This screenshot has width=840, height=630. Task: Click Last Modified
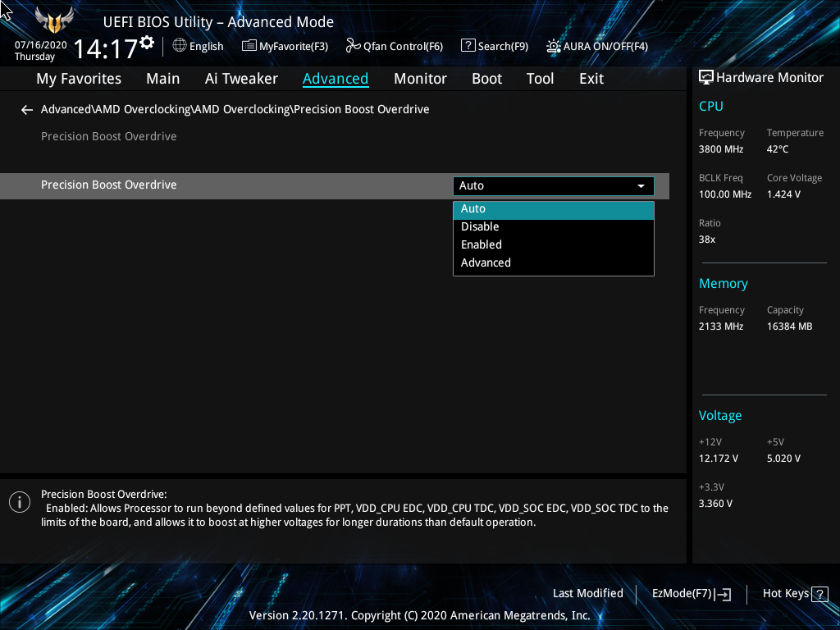(587, 594)
